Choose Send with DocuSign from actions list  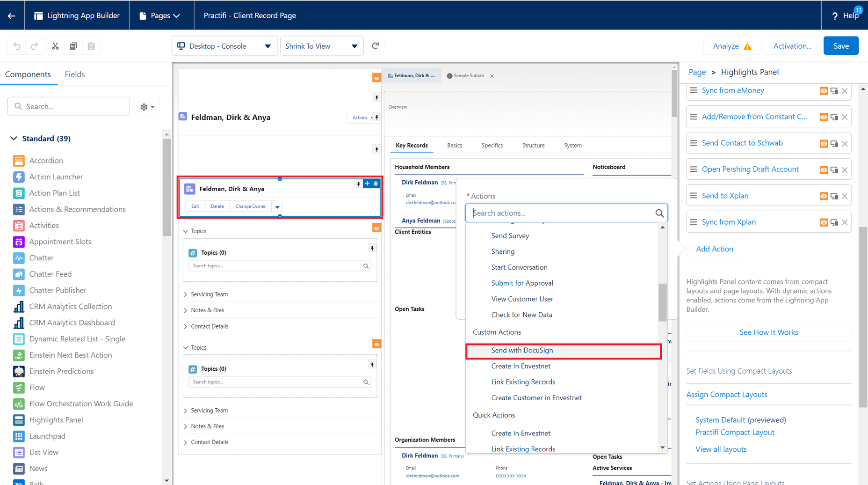click(564, 351)
